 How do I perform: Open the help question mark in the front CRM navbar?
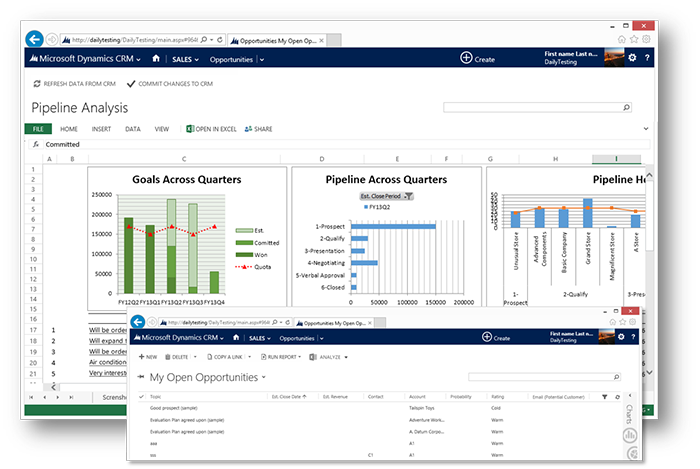633,337
